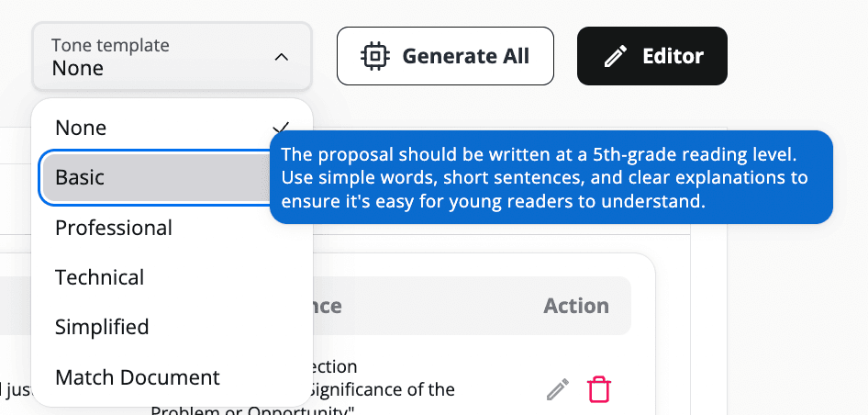This screenshot has height=415, width=868.
Task: Select the Professional tone template
Action: (114, 228)
